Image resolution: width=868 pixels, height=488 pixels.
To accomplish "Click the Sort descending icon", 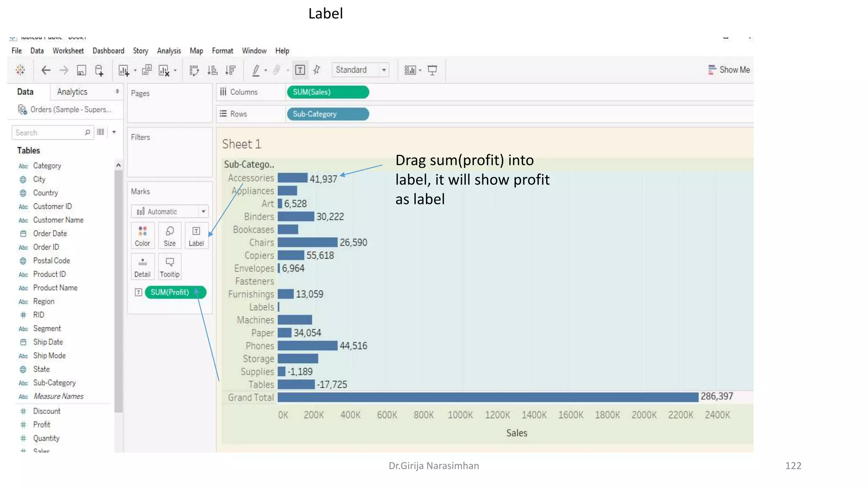I will 231,70.
